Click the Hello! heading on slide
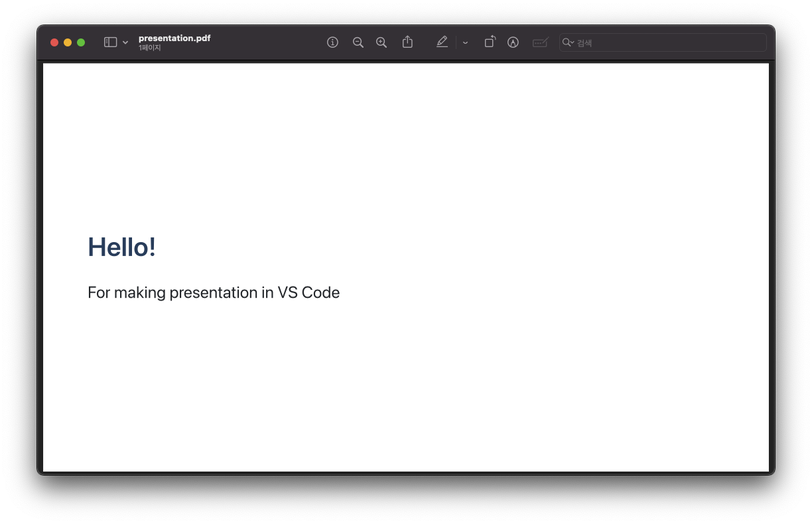 pos(122,247)
